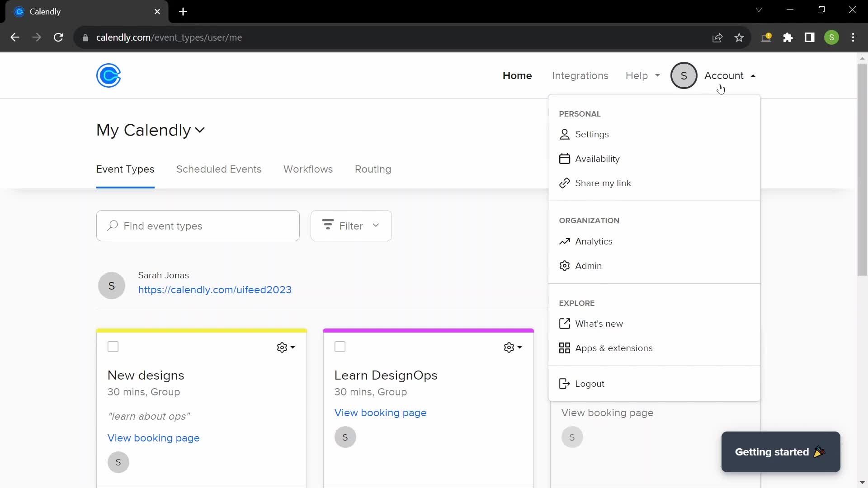Screen dimensions: 868x488
Task: Expand the My Calendly dropdown arrow
Action: tap(201, 130)
